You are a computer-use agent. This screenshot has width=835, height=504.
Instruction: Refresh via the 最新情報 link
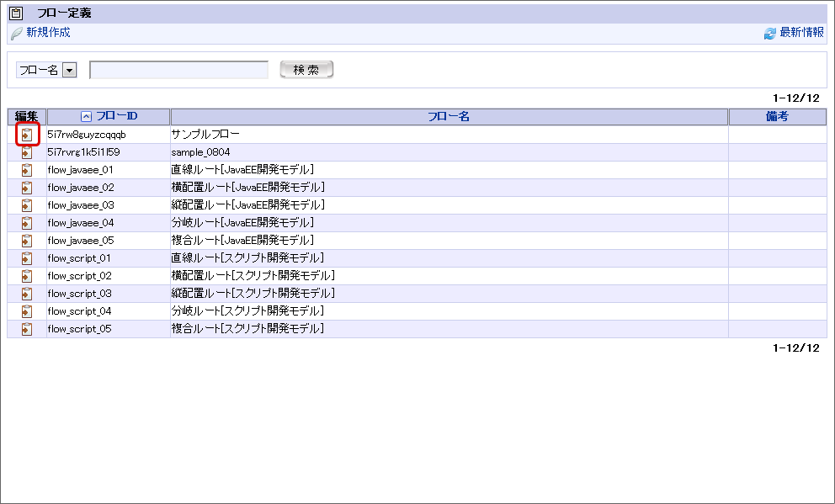tap(802, 33)
